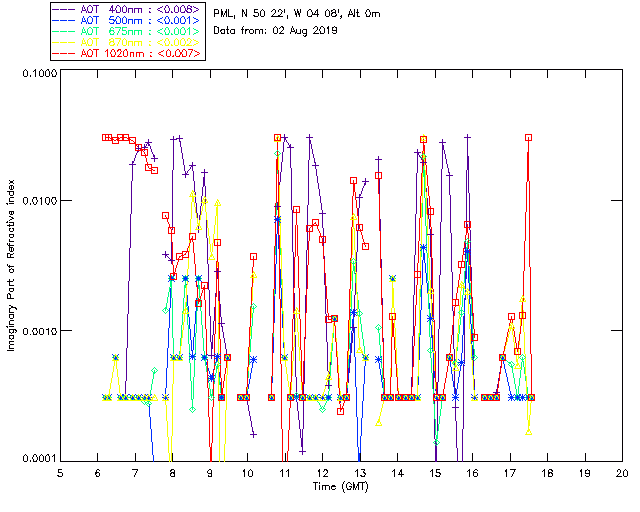Click the x-axis tick label 12

pyautogui.click(x=322, y=473)
